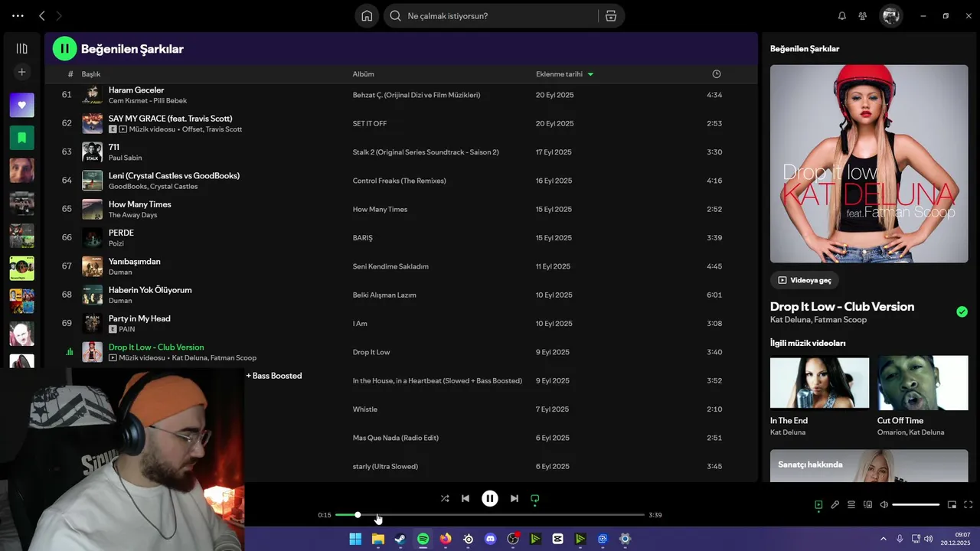Select the Haram Geceler track title

136,90
